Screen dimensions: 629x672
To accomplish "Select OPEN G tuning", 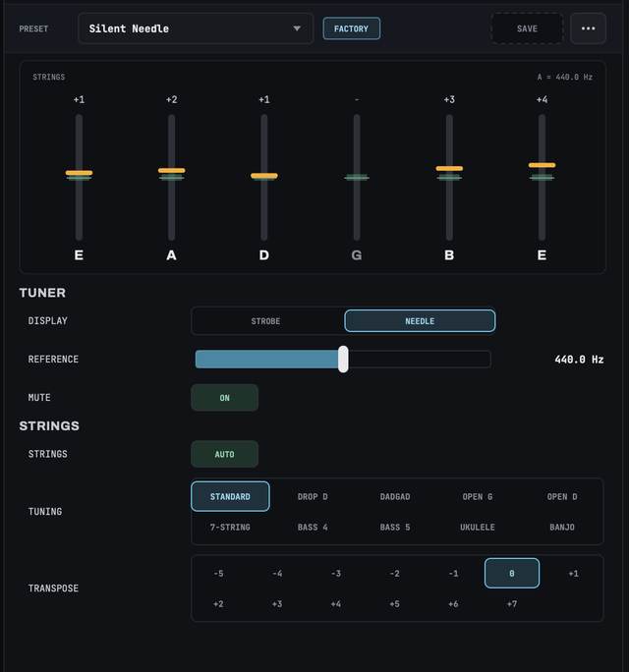I will [478, 497].
